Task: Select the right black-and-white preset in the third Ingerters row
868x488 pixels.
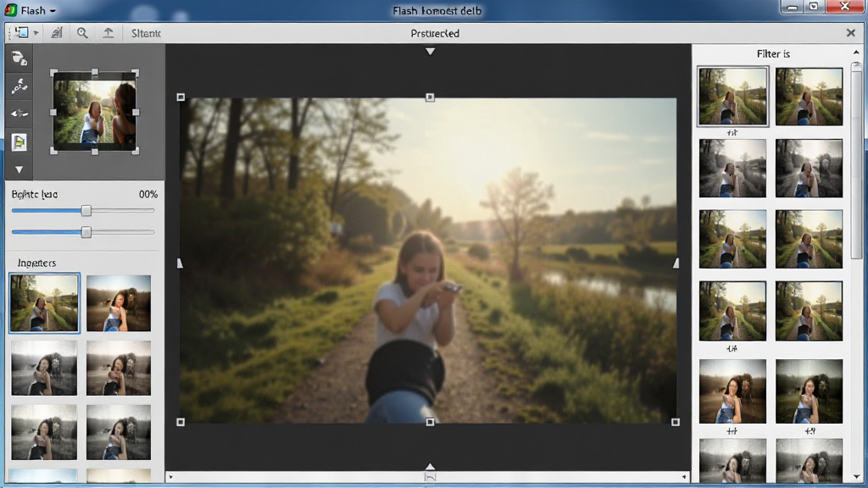Action: pyautogui.click(x=119, y=432)
